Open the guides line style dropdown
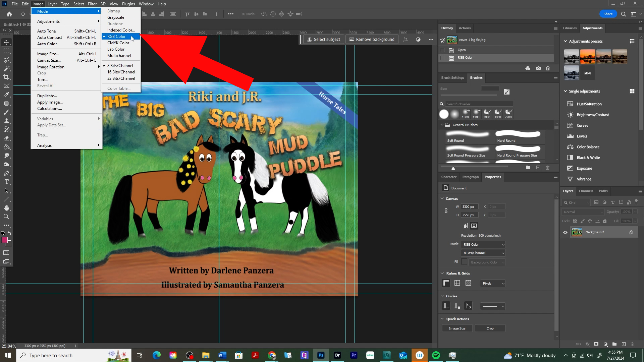 tap(493, 306)
